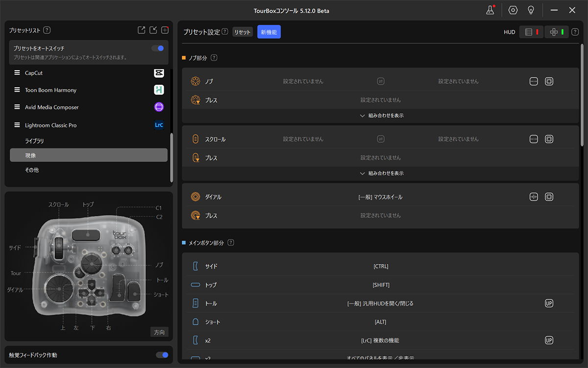The height and width of the screenshot is (368, 588).
Task: Click the preset list scrollbar
Action: [x=171, y=157]
